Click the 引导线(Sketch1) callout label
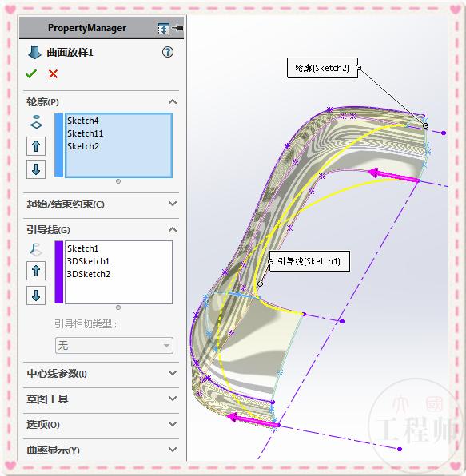Screen dimensions: 466x476 coord(309,261)
